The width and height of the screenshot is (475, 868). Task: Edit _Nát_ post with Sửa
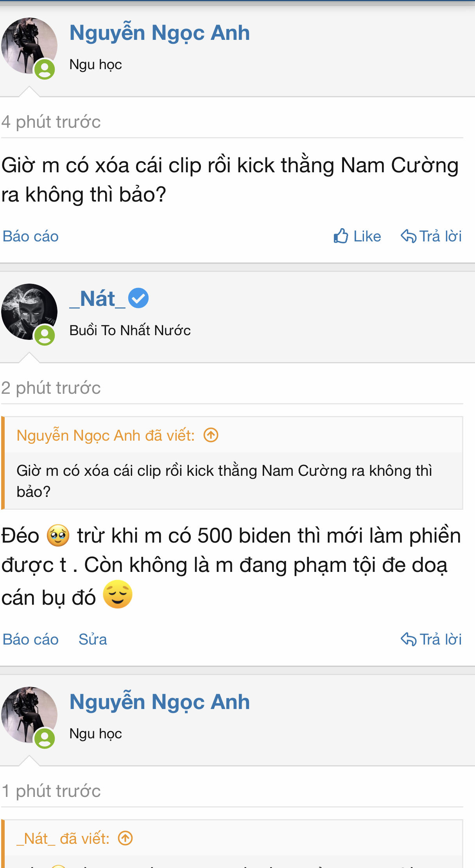point(93,639)
